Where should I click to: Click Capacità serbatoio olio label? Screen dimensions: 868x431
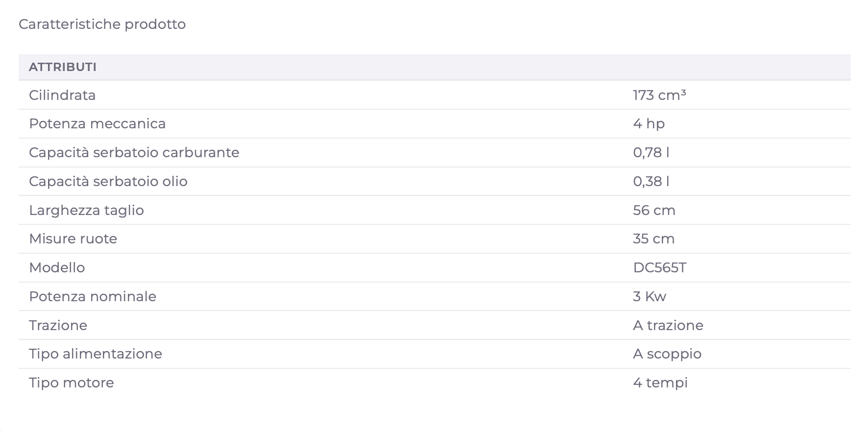tap(108, 181)
